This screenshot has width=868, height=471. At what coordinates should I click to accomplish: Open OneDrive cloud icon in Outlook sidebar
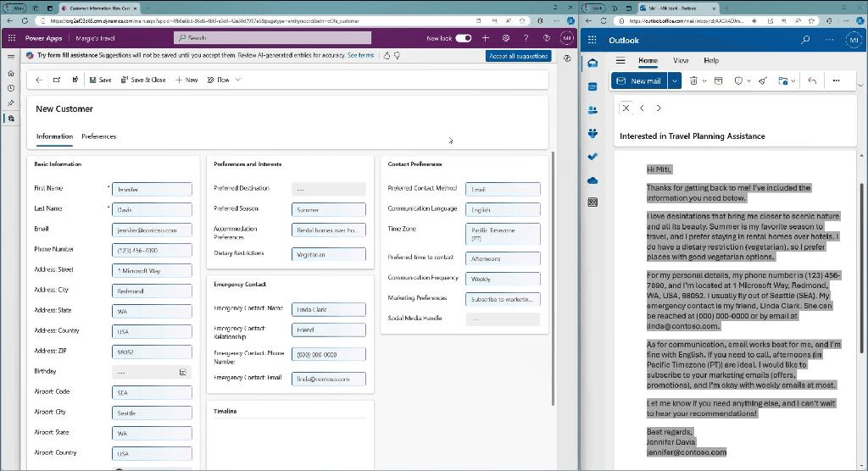point(593,180)
